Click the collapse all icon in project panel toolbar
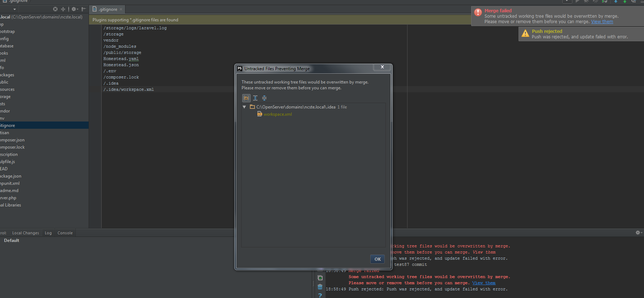644x298 pixels. click(63, 9)
